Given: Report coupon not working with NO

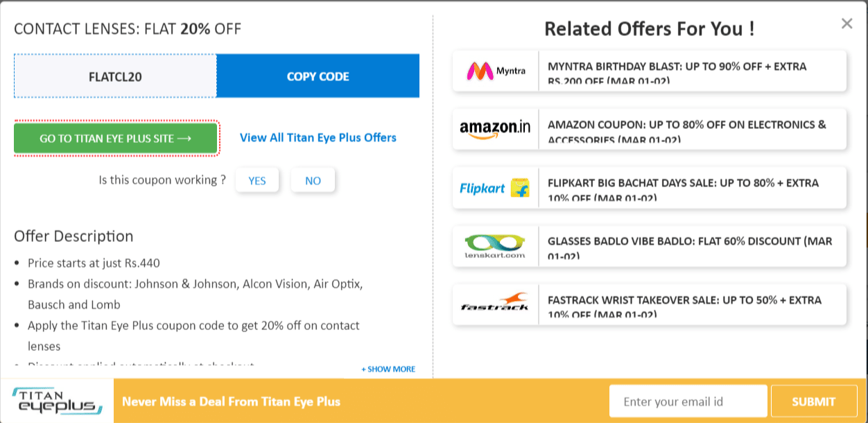Looking at the screenshot, I should point(313,180).
